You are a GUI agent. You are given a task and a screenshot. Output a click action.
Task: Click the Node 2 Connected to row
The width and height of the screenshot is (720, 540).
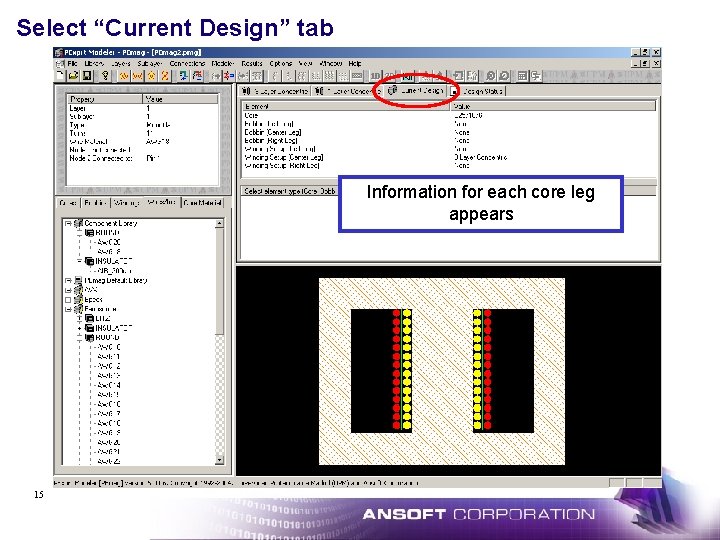pos(142,158)
